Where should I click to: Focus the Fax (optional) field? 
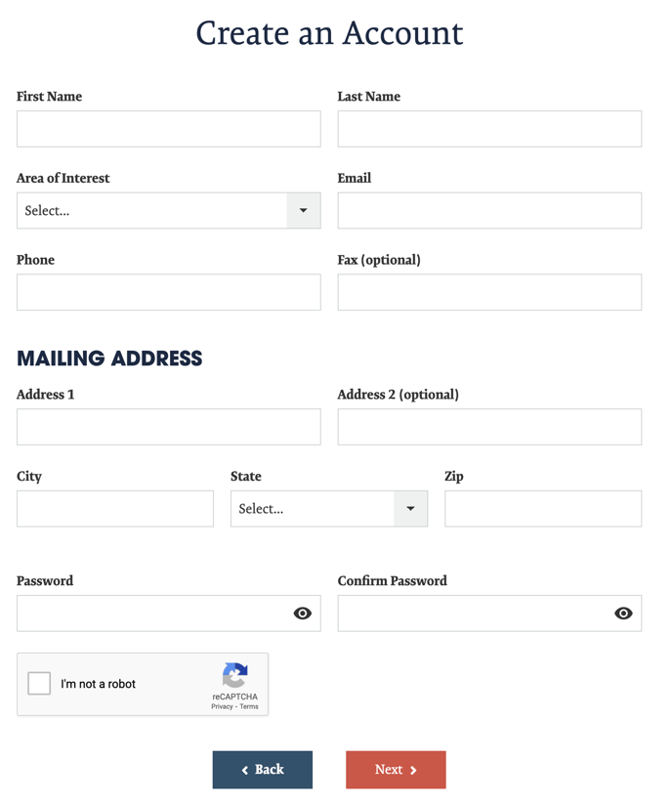(x=489, y=292)
